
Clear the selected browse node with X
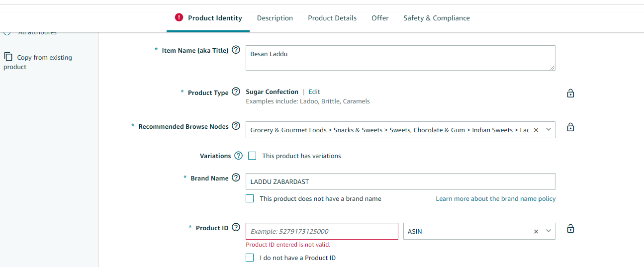click(536, 130)
